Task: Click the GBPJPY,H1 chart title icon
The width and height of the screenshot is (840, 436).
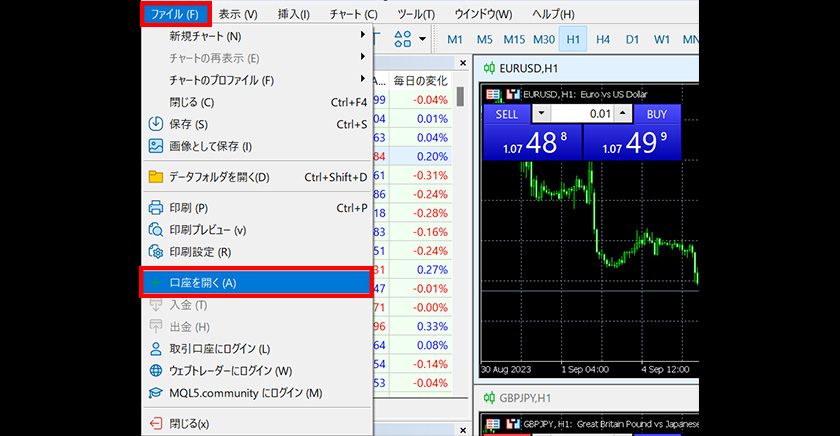Action: tap(489, 397)
